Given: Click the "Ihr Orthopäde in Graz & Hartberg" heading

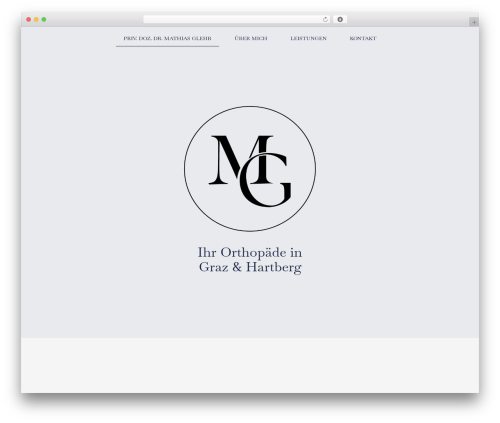Looking at the screenshot, I should coord(250,260).
